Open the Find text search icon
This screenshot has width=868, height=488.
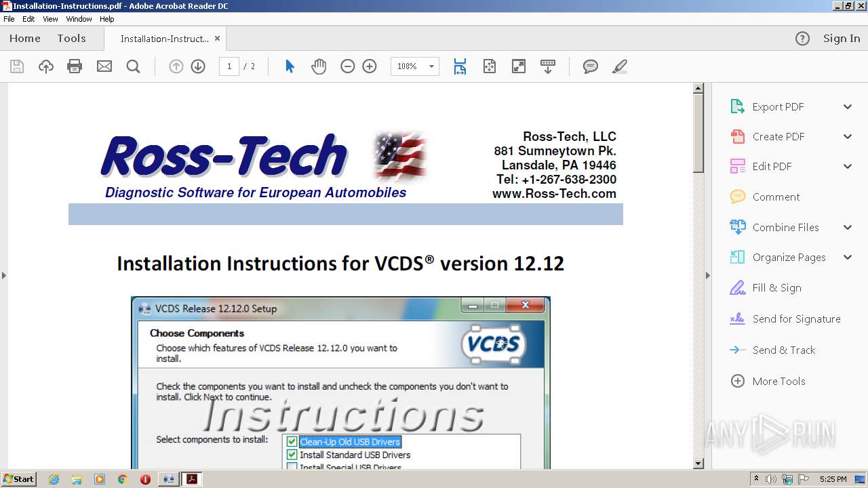tap(134, 66)
